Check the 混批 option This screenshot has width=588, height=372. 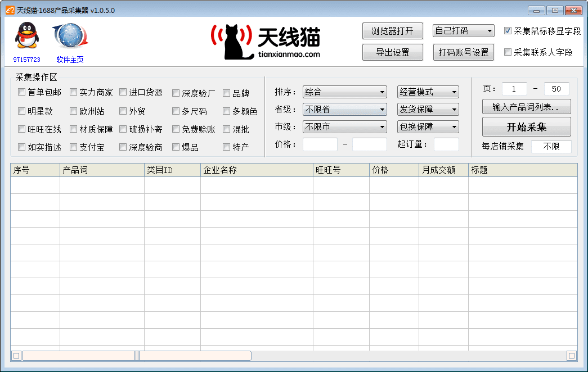point(227,129)
